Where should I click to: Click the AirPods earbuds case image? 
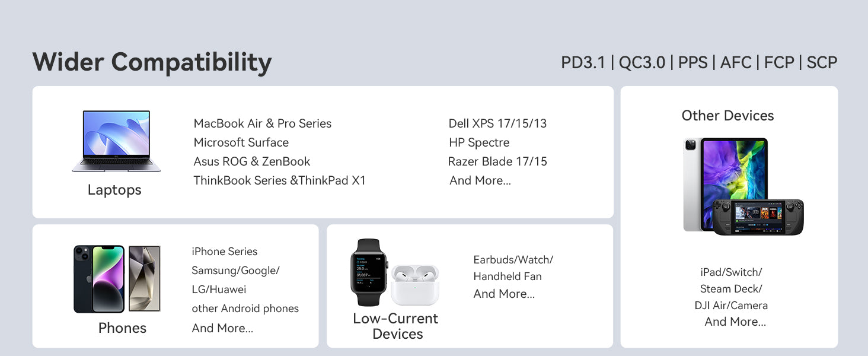415,284
